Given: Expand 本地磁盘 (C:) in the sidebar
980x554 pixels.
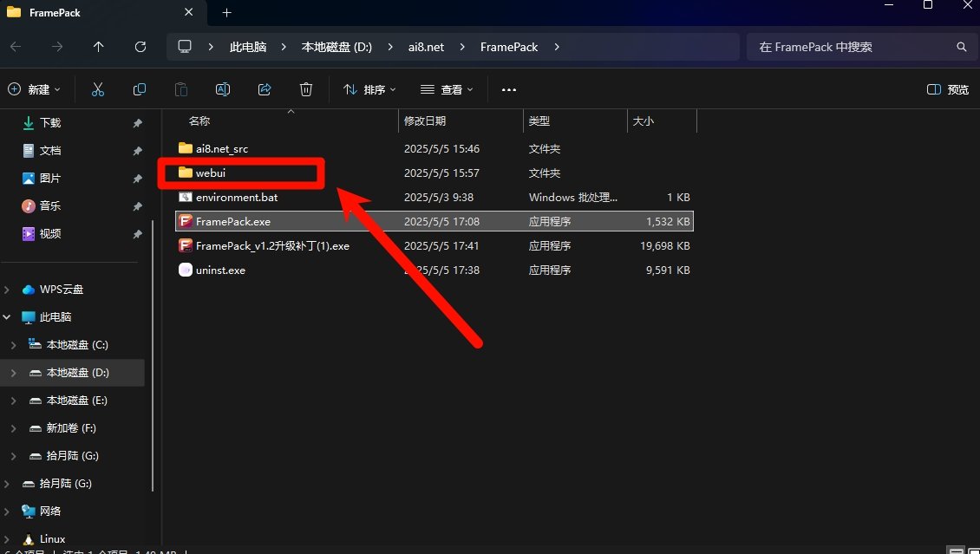Looking at the screenshot, I should click(x=16, y=344).
